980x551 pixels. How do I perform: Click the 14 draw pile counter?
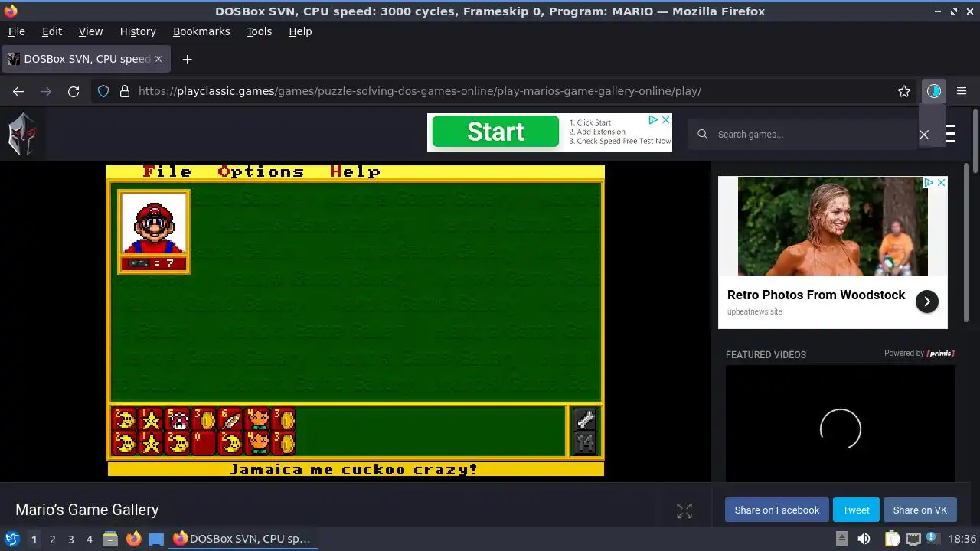tap(585, 443)
